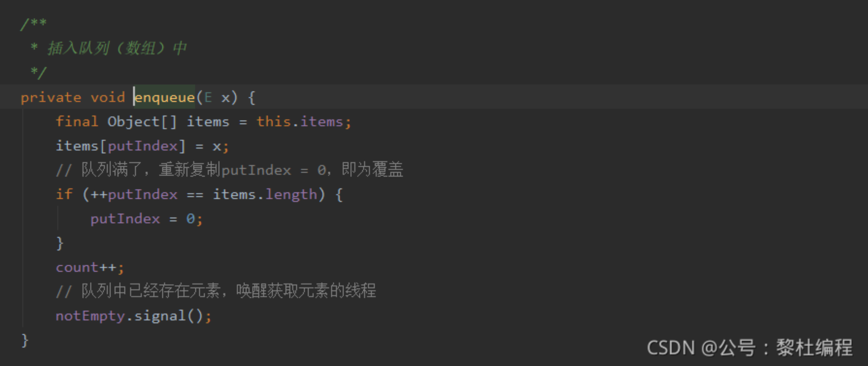The height and width of the screenshot is (366, 868).
Task: Select the E type parameter
Action: point(208,97)
